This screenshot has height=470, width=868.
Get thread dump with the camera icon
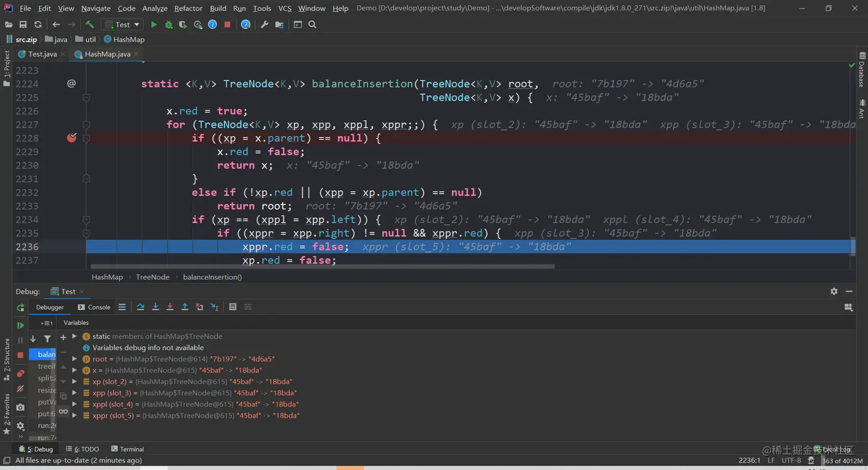tap(21, 407)
